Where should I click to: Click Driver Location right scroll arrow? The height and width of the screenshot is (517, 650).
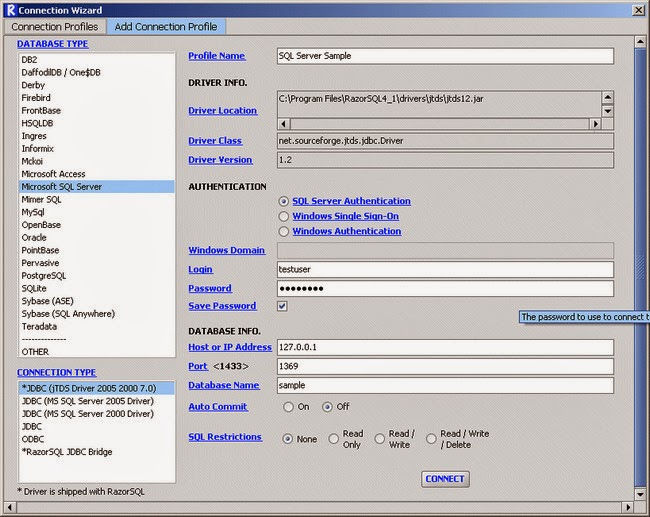(596, 124)
